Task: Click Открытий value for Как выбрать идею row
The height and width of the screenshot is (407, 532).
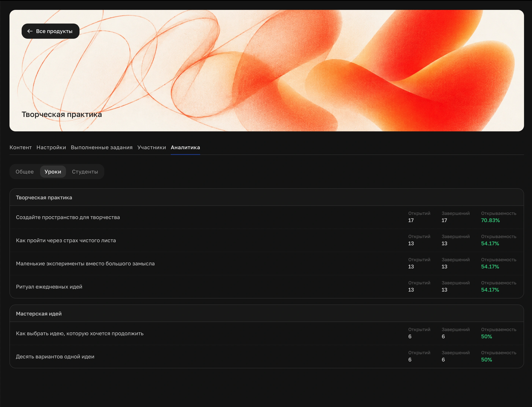Action: tap(410, 337)
